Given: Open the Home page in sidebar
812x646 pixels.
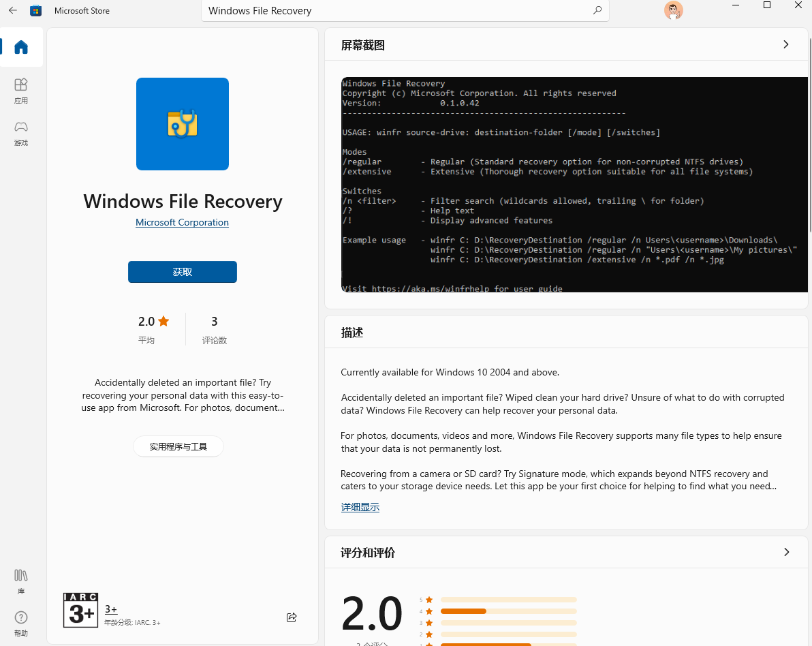Looking at the screenshot, I should click(x=21, y=47).
